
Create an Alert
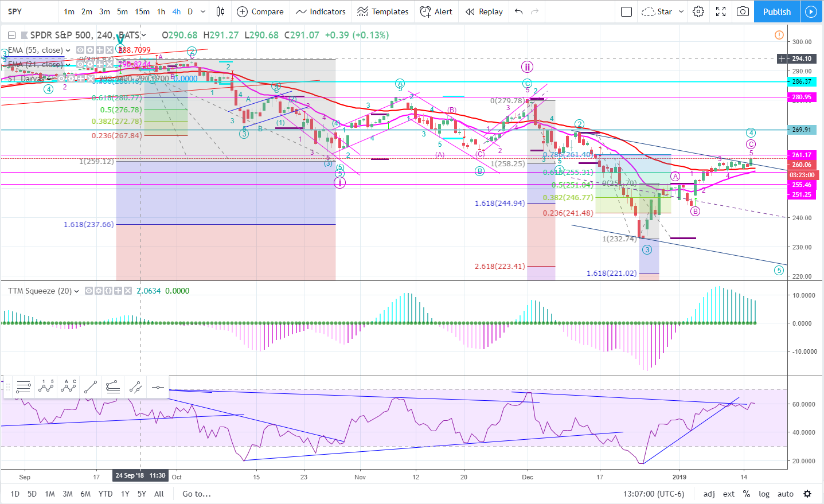click(x=436, y=11)
